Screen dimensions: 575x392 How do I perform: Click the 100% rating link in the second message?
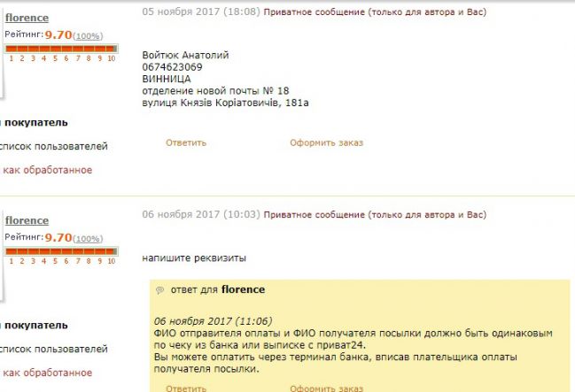click(x=88, y=239)
